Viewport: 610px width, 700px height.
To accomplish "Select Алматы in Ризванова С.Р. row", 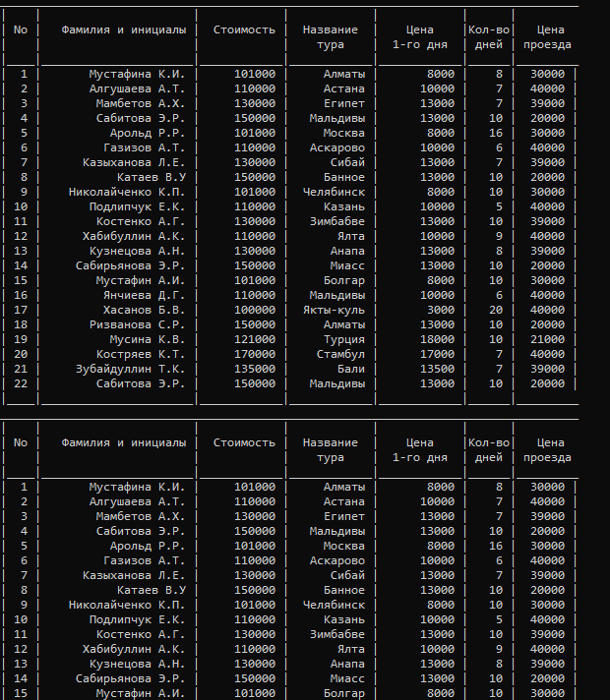I will coord(344,324).
